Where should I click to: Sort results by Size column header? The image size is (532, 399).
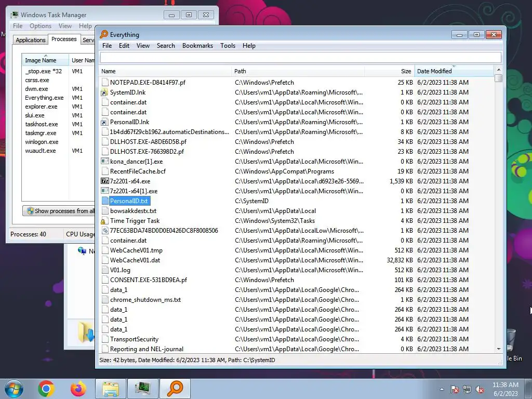click(390, 71)
